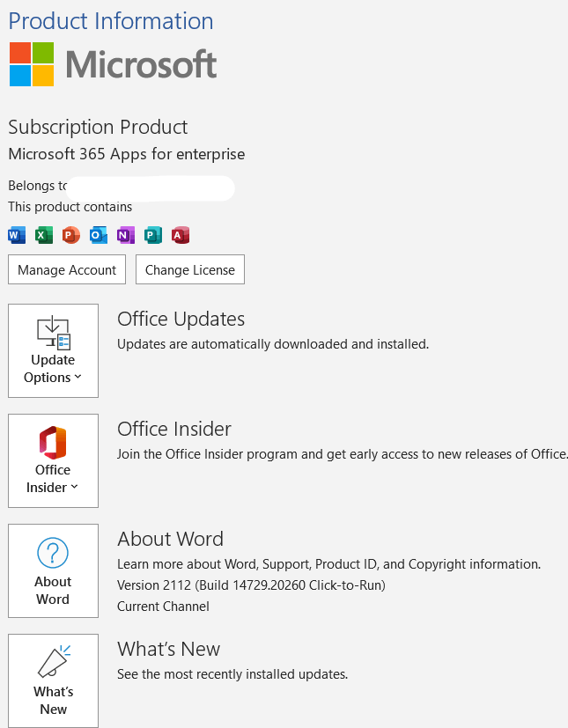Open the What's New button
Image resolution: width=568 pixels, height=728 pixels.
tap(53, 680)
